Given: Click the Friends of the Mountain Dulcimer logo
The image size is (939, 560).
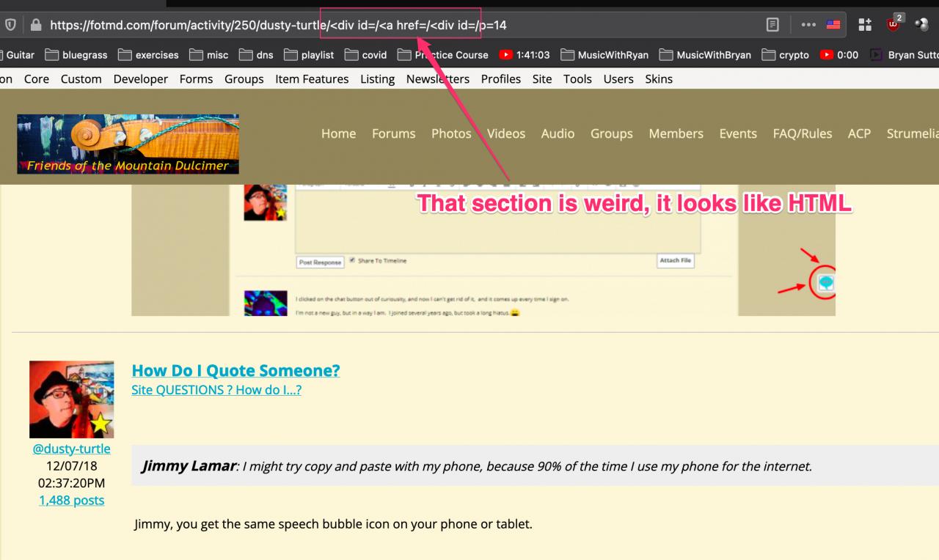Looking at the screenshot, I should coord(128,144).
